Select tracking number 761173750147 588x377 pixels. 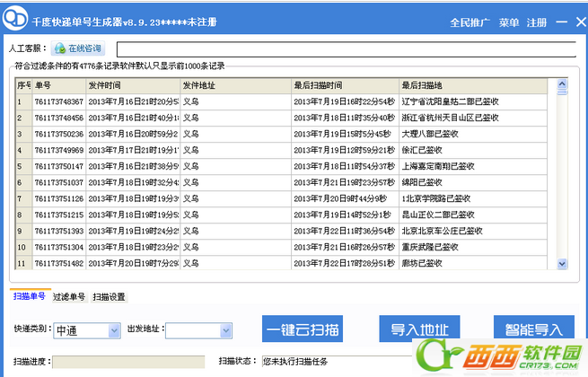coord(59,166)
